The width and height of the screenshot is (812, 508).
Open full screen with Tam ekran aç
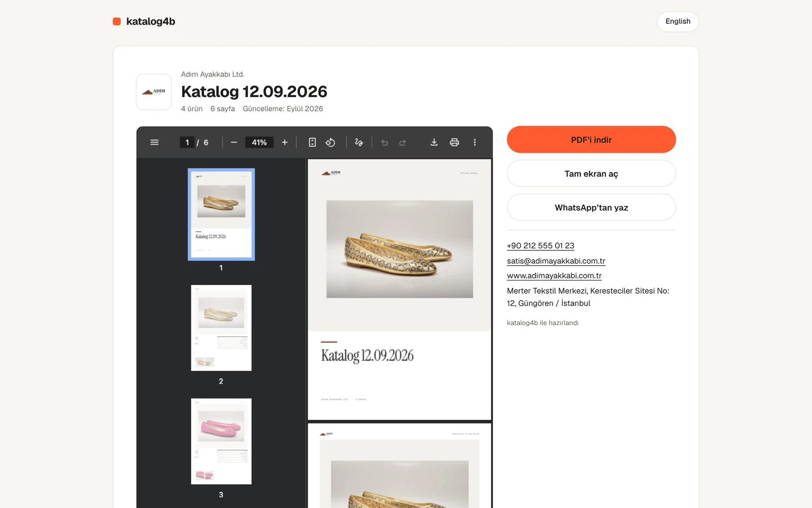(x=591, y=174)
